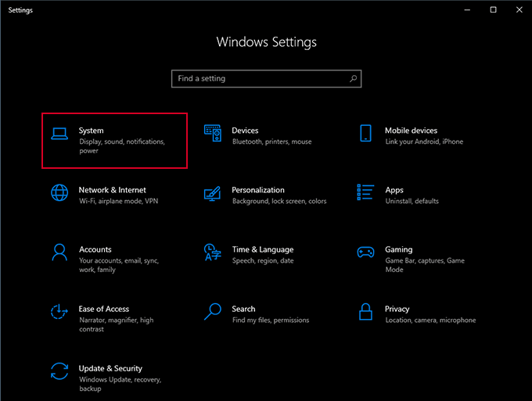Click 'Find my files, permissions' description
Viewport: 532px width, 401px height.
[271, 320]
